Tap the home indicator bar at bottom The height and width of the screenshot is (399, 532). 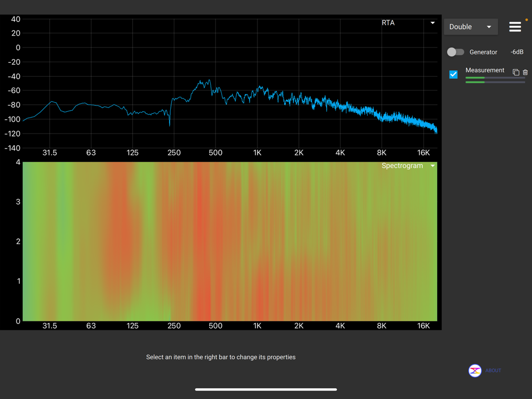point(266,389)
